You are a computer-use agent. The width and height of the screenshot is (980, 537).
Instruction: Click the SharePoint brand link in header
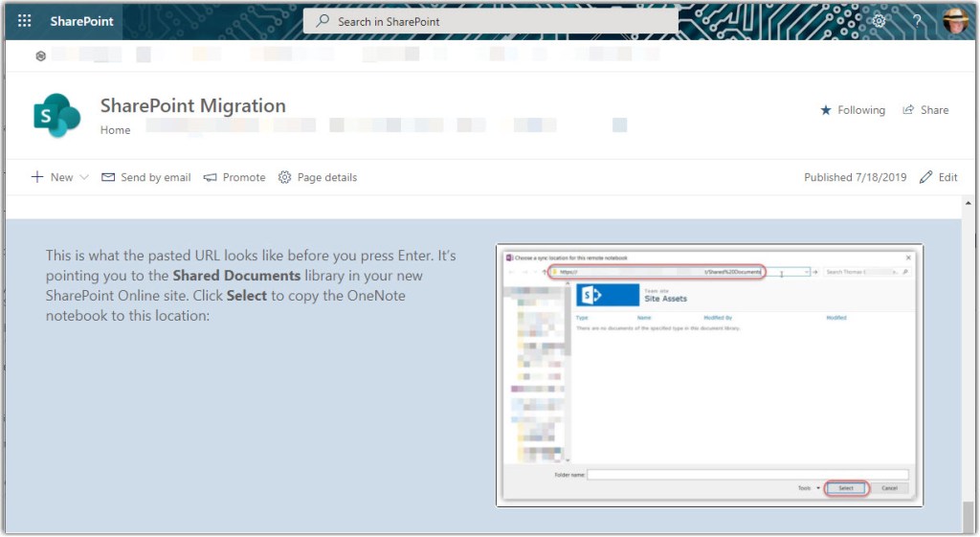point(82,21)
